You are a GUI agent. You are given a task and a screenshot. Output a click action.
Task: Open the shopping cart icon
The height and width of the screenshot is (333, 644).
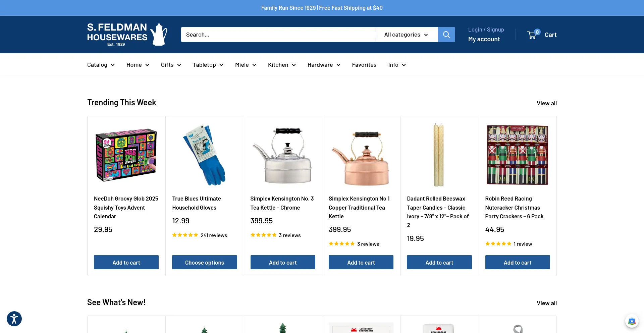(x=532, y=35)
